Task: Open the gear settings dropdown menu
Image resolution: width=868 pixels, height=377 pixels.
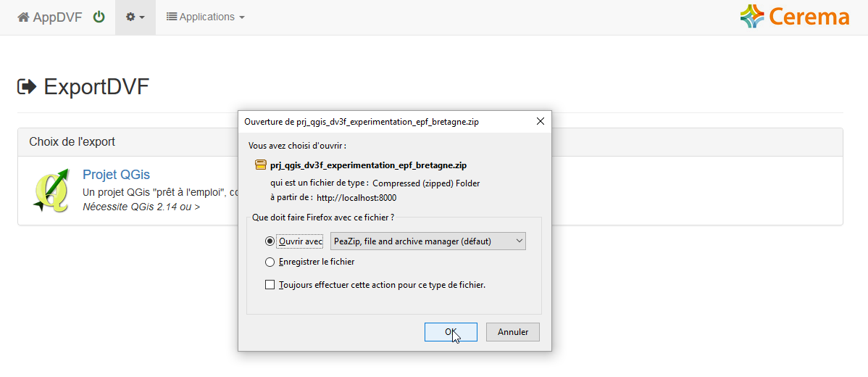Action: point(135,17)
